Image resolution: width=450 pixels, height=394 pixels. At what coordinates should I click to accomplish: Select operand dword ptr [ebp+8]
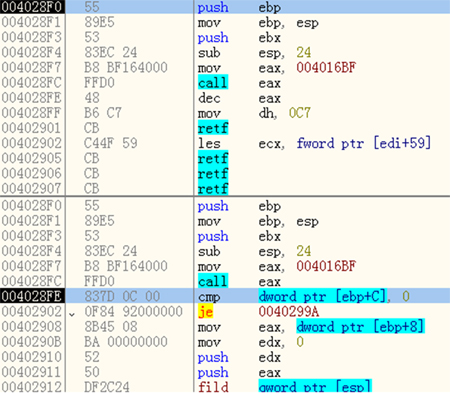[x=360, y=327]
